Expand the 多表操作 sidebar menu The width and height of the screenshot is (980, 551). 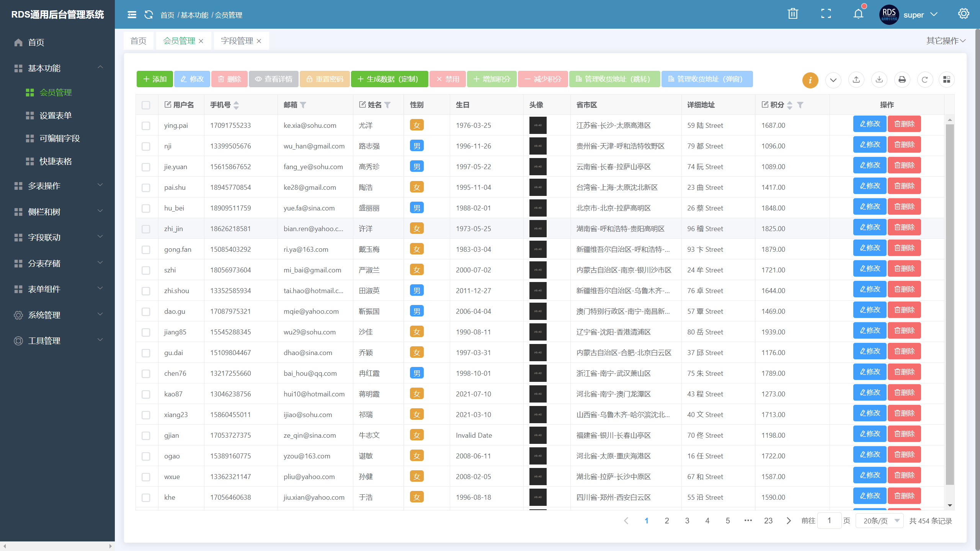[57, 186]
